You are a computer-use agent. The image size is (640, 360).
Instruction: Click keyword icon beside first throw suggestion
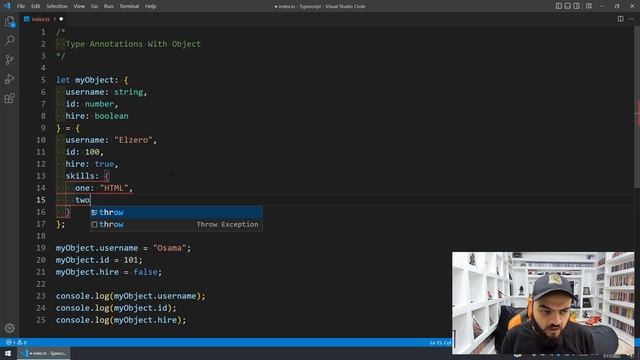(x=94, y=212)
